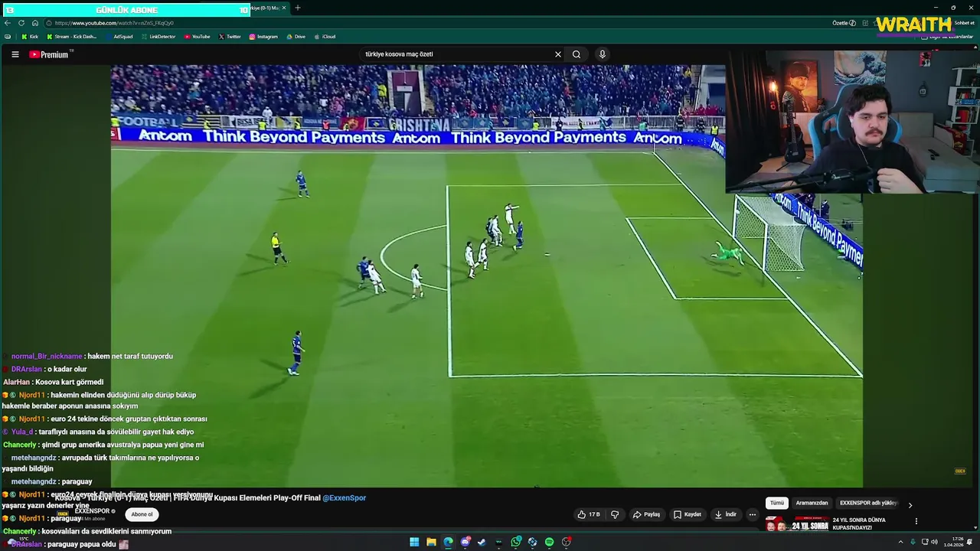The height and width of the screenshot is (551, 980).
Task: Open the browser extensions icon near Özetle
Action: coord(864,23)
